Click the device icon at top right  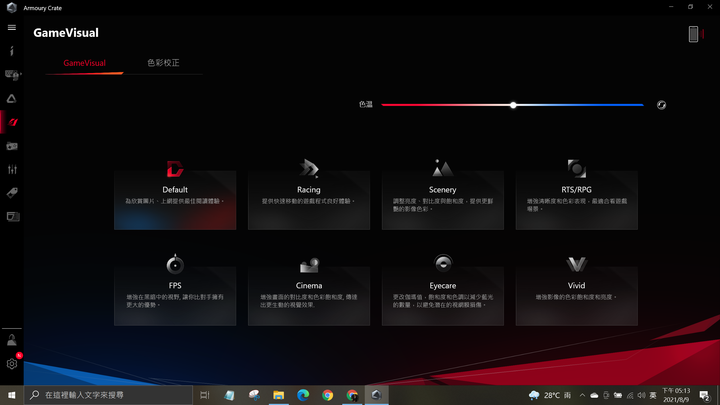coord(693,34)
